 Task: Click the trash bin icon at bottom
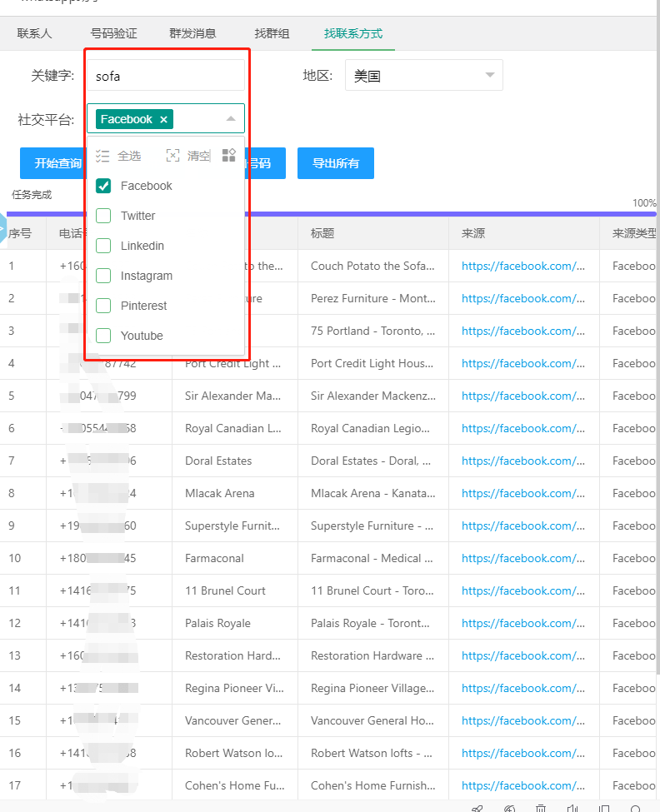coord(541,808)
